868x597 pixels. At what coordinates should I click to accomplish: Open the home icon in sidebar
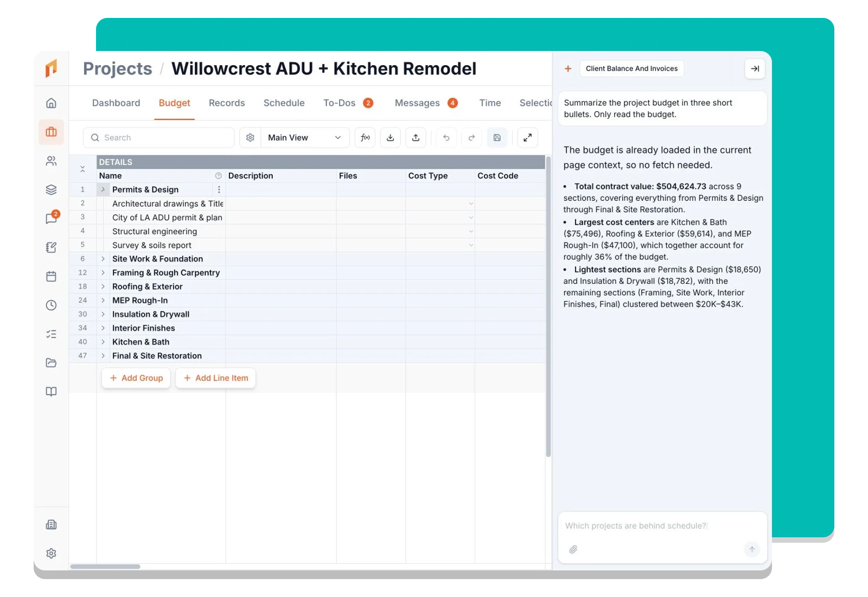coord(51,103)
